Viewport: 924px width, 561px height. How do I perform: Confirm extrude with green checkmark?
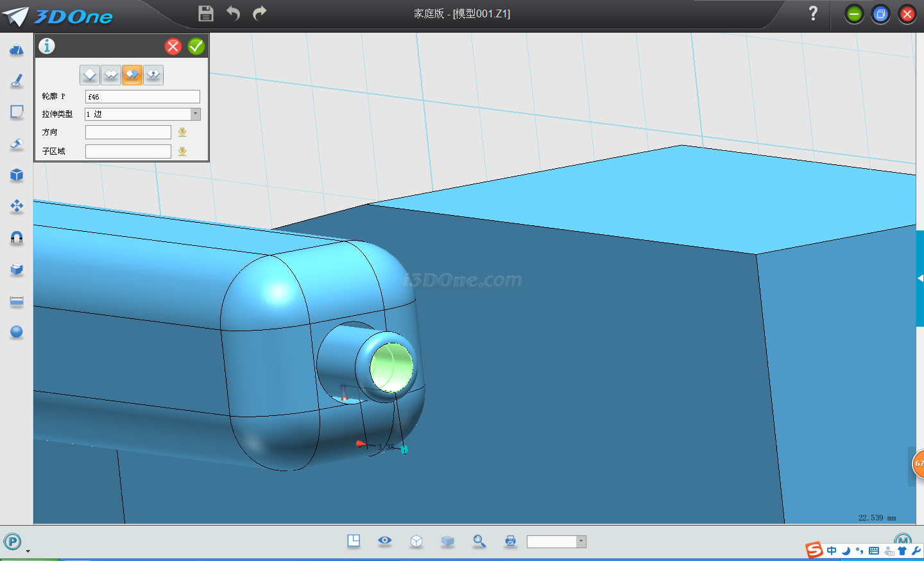pos(196,46)
